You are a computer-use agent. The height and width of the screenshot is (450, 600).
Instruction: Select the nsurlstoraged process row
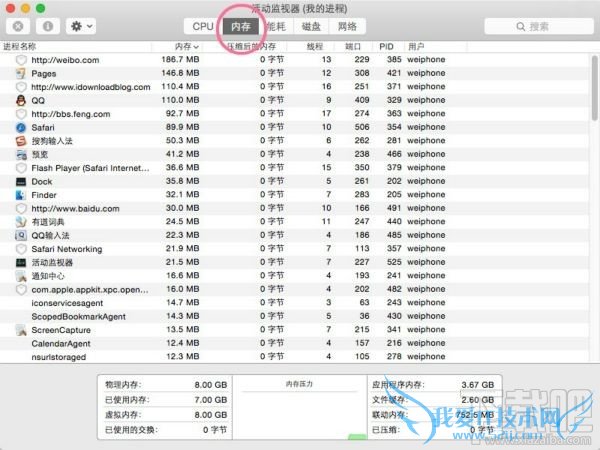(x=295, y=357)
